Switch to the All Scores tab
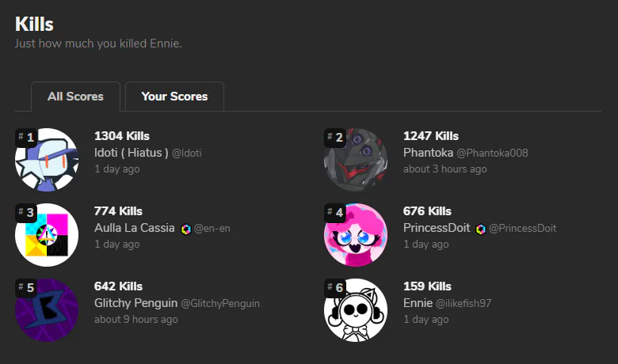The image size is (618, 364). [75, 97]
